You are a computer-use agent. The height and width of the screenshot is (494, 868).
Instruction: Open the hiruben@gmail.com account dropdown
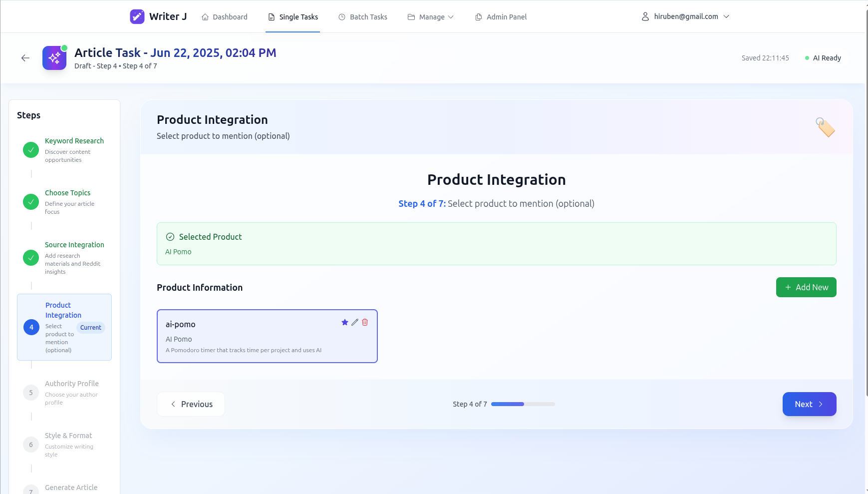tap(685, 16)
